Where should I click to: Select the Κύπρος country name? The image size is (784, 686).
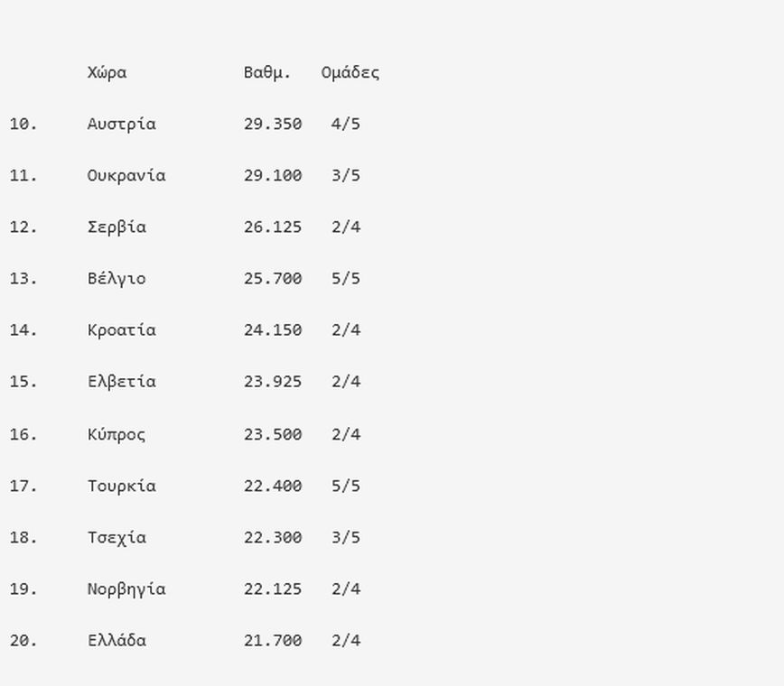point(117,434)
